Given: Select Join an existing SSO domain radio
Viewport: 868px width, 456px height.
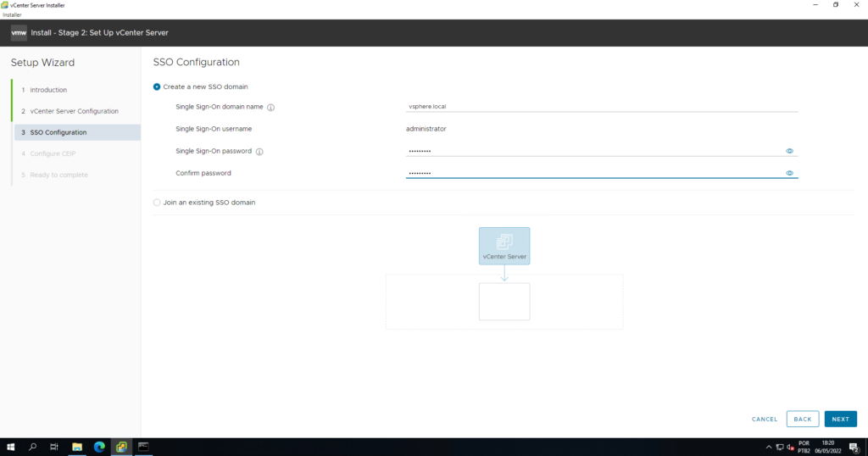Looking at the screenshot, I should [x=157, y=203].
